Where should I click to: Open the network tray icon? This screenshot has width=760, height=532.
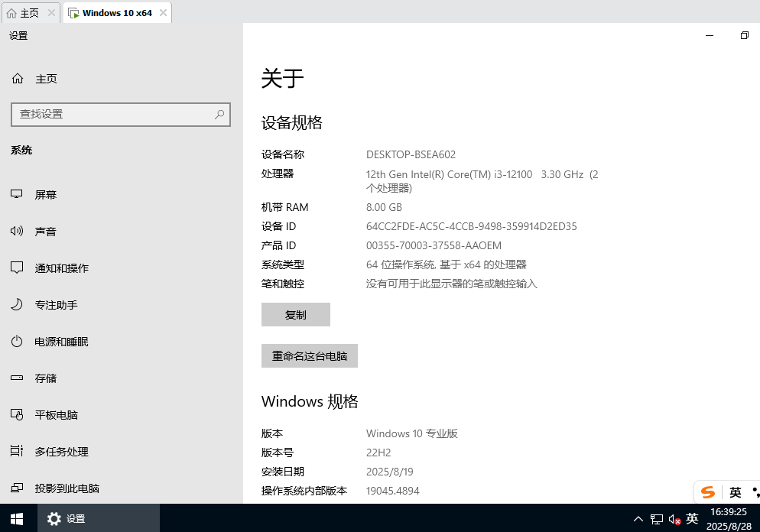click(656, 520)
